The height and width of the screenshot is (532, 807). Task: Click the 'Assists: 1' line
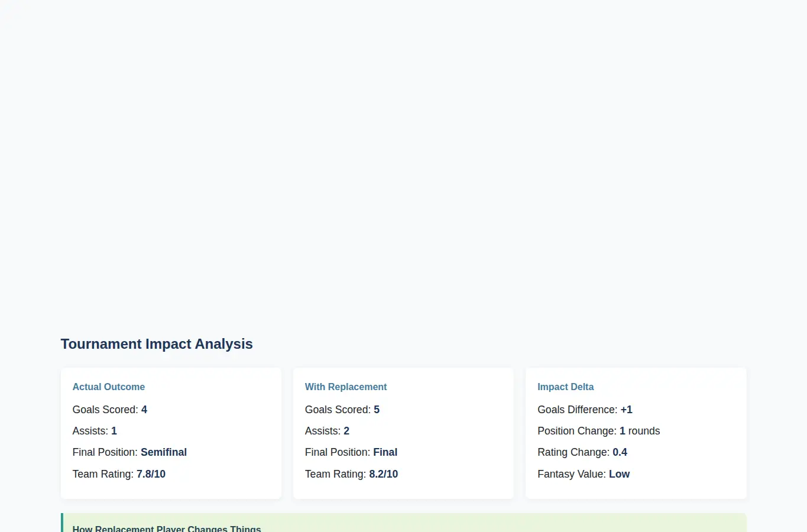click(x=95, y=431)
